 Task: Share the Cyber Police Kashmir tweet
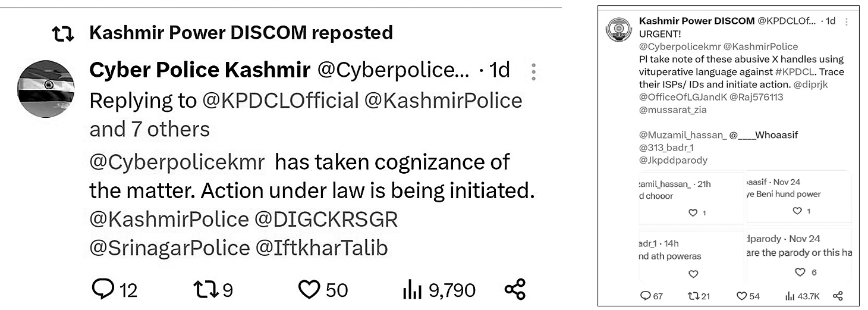[x=514, y=290]
